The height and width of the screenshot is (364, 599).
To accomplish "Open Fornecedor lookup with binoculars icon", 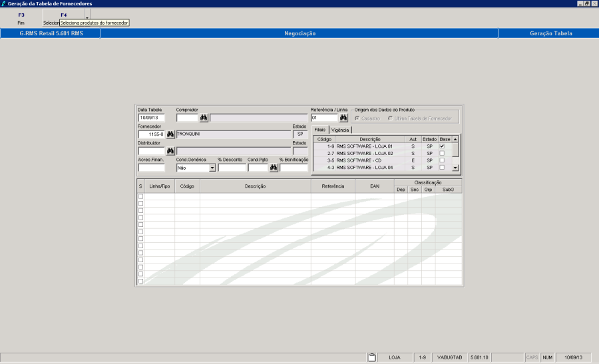I will point(170,134).
